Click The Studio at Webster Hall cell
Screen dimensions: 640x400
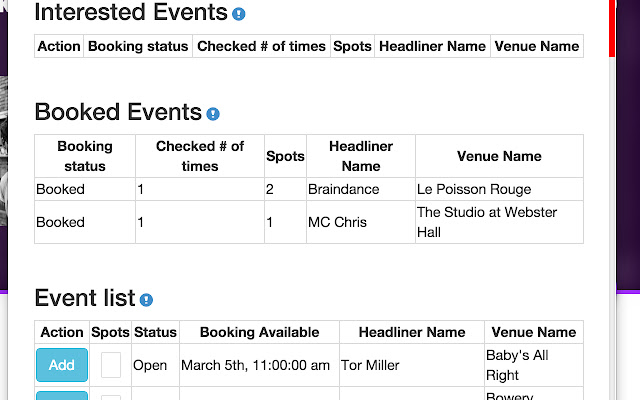coord(499,222)
